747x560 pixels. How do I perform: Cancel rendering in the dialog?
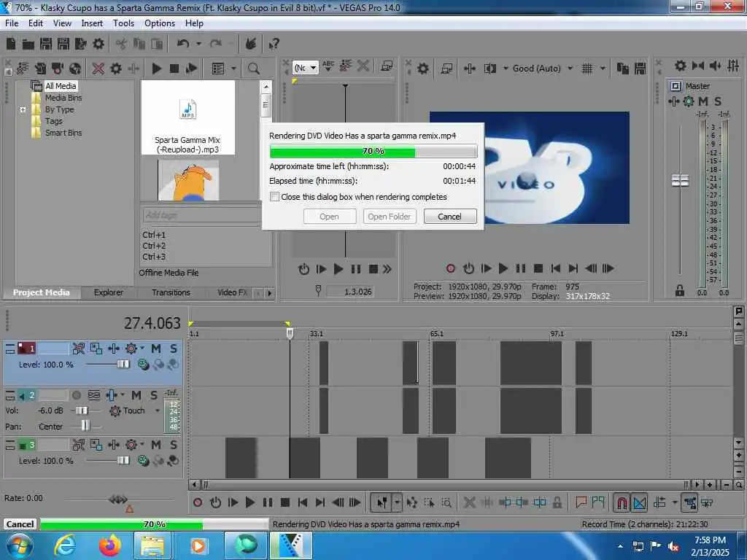tap(449, 216)
